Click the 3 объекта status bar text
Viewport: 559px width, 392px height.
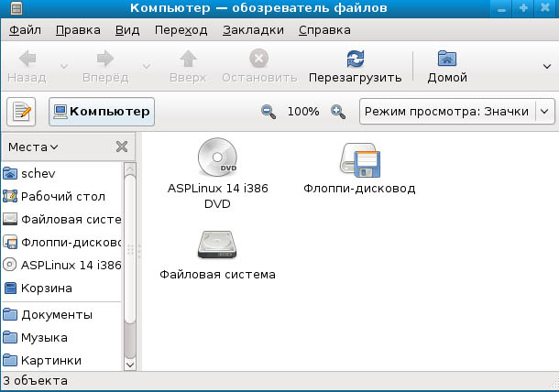(x=36, y=381)
